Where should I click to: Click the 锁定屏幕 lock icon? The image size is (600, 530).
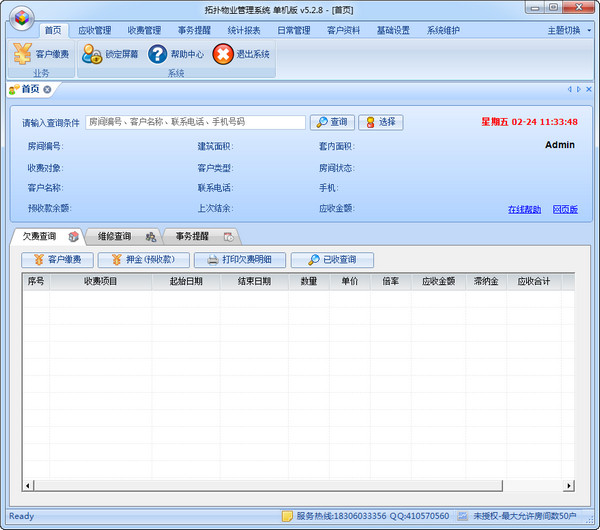(x=92, y=54)
